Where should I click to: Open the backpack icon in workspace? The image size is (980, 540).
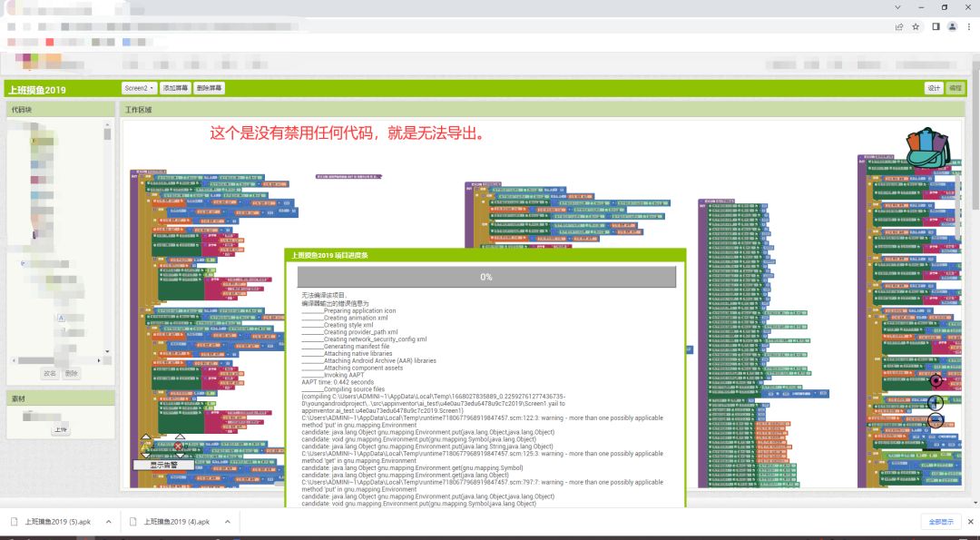click(928, 147)
